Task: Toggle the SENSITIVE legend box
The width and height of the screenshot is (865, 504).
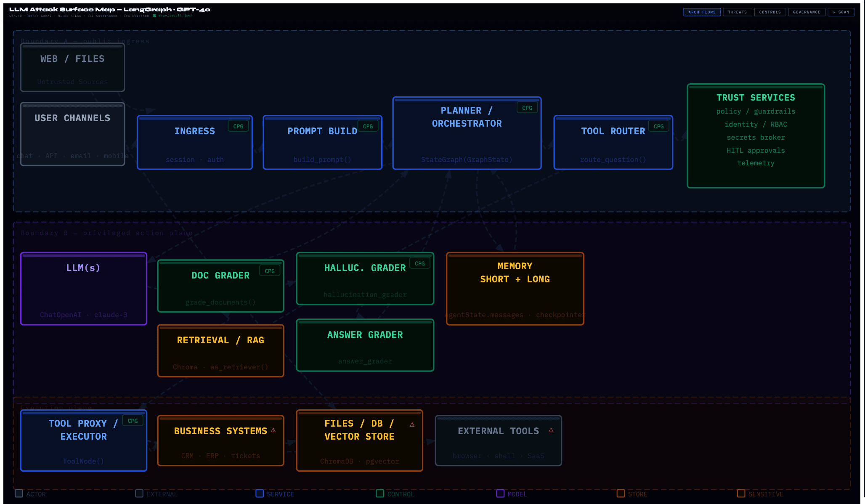Action: [x=741, y=493]
